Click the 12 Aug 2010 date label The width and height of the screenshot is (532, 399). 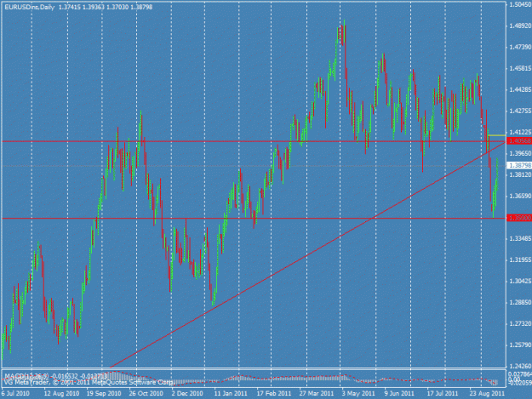point(62,394)
